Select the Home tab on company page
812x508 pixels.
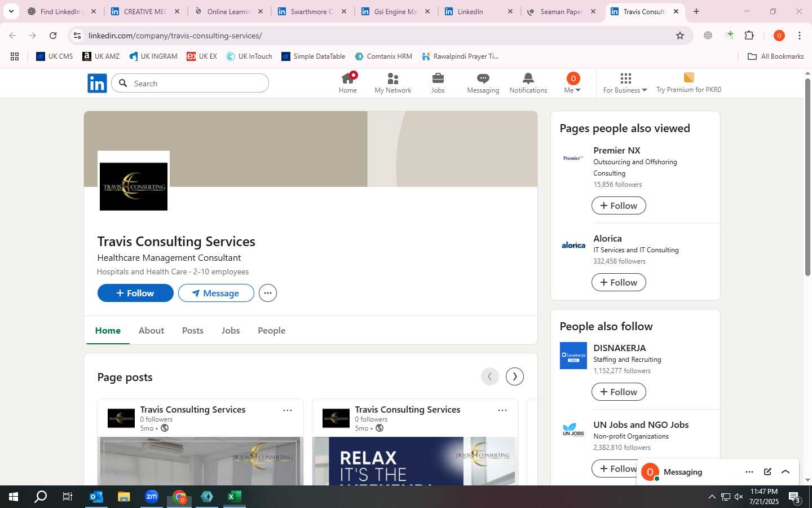[x=108, y=331]
